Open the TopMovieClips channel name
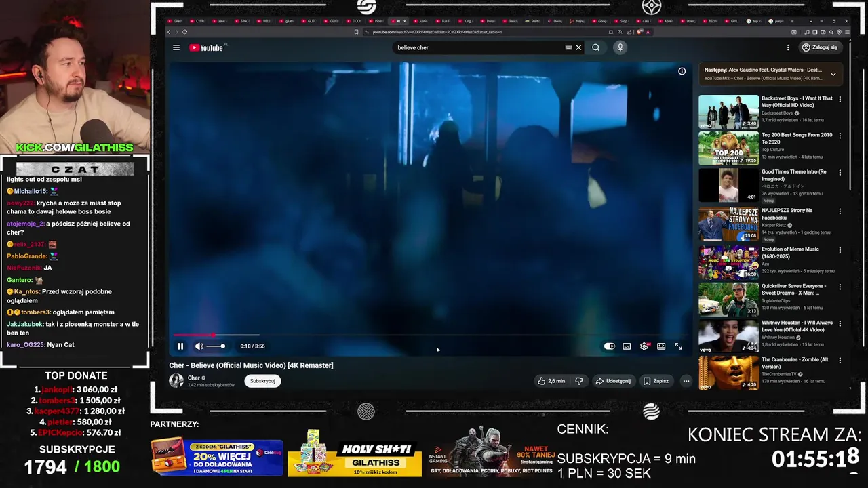This screenshot has height=488, width=868. coord(777,300)
